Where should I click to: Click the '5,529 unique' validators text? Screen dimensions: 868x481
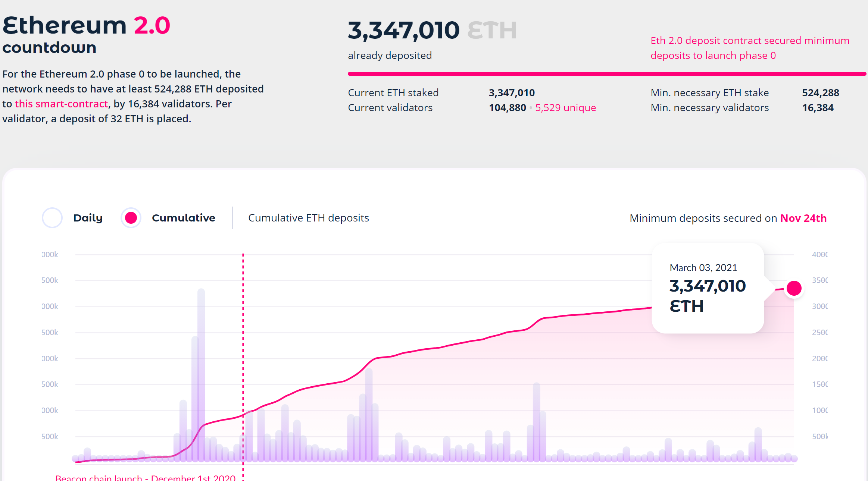click(x=565, y=108)
